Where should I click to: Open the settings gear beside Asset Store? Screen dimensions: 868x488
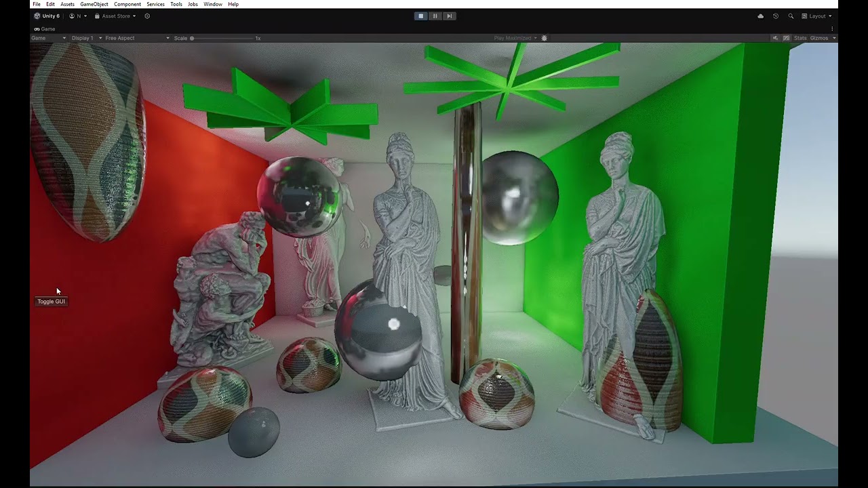tap(147, 16)
